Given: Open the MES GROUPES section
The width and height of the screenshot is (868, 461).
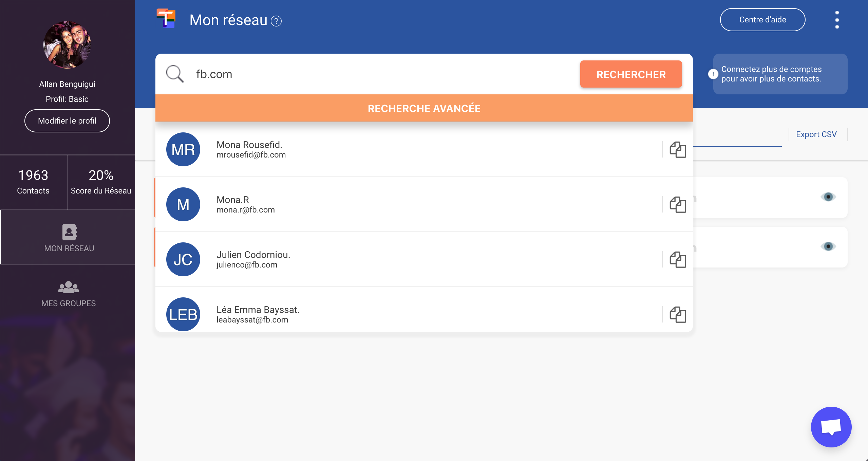Looking at the screenshot, I should pyautogui.click(x=68, y=294).
